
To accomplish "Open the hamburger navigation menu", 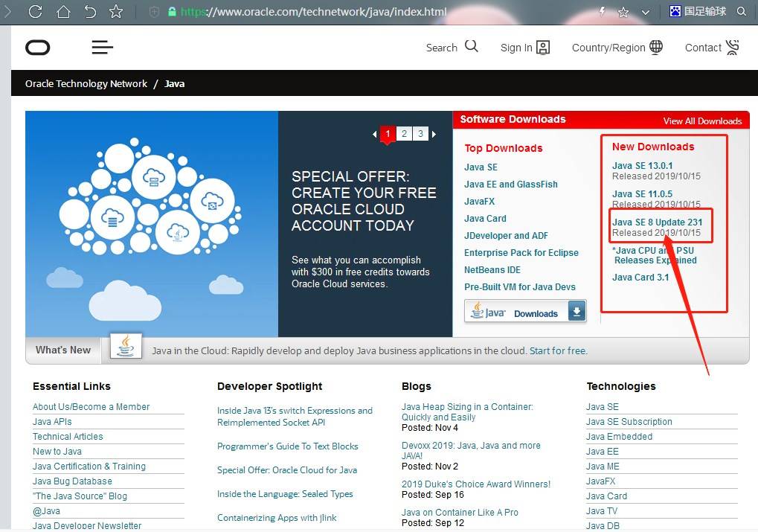I will point(103,48).
